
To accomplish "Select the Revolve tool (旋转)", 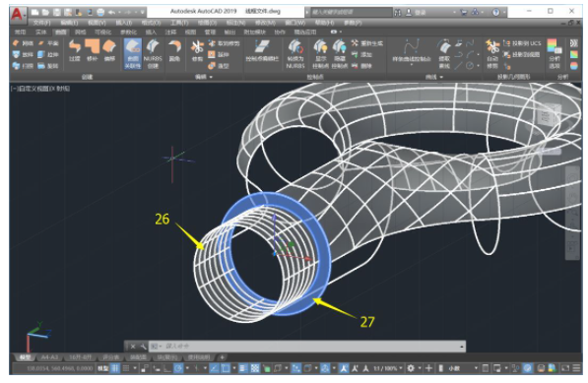I will 48,66.
